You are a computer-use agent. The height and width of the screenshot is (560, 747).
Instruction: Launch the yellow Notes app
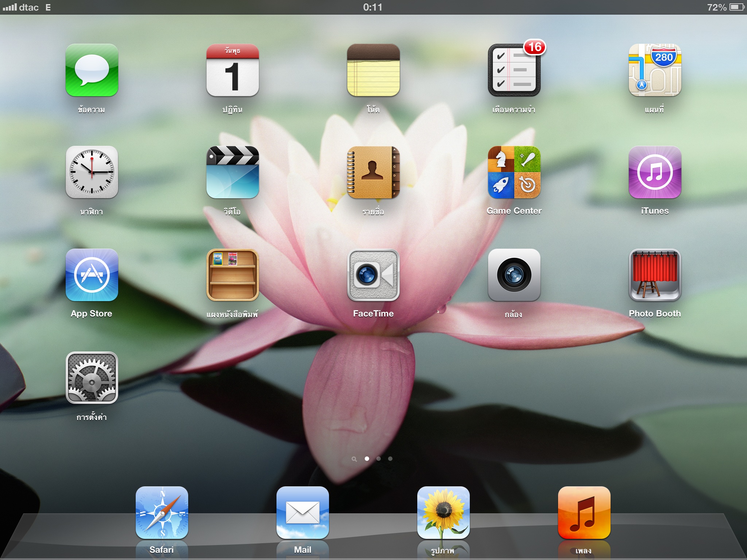pyautogui.click(x=373, y=70)
